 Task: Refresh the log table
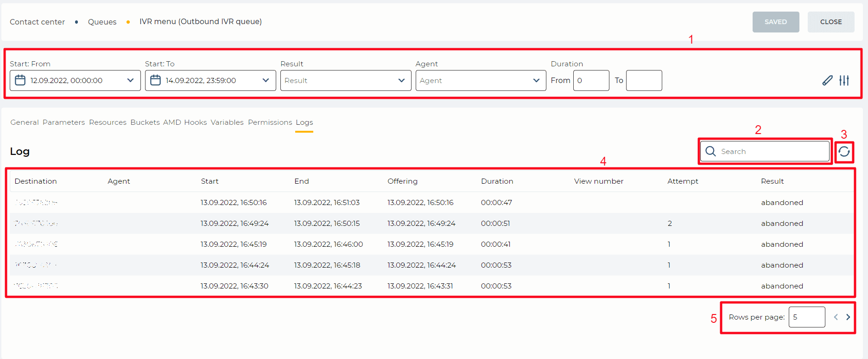pos(844,152)
